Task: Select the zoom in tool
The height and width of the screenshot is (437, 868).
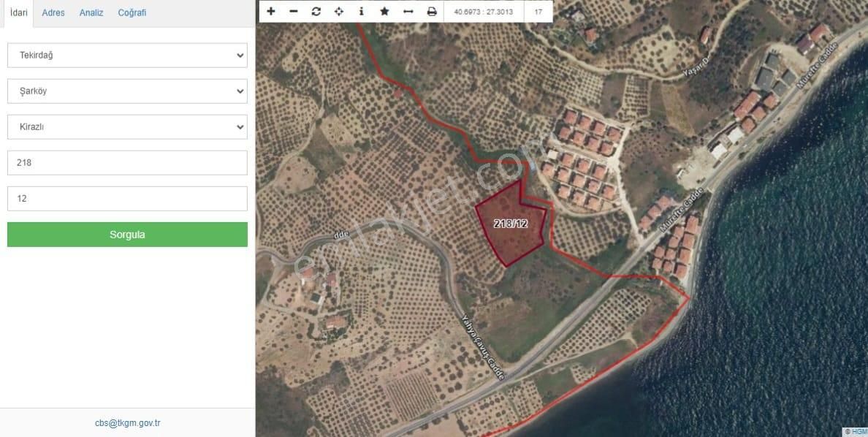Action: tap(270, 11)
